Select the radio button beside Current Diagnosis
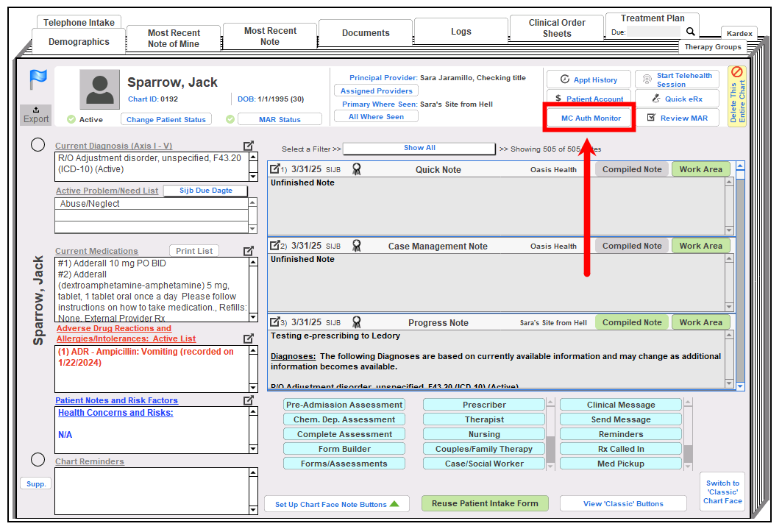Image resolution: width=782 pixels, height=532 pixels. 38,145
